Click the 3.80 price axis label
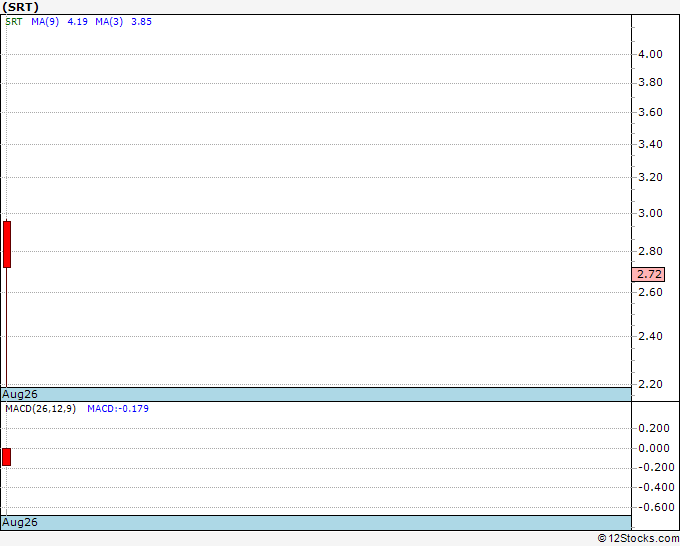The image size is (680, 546). pyautogui.click(x=650, y=82)
